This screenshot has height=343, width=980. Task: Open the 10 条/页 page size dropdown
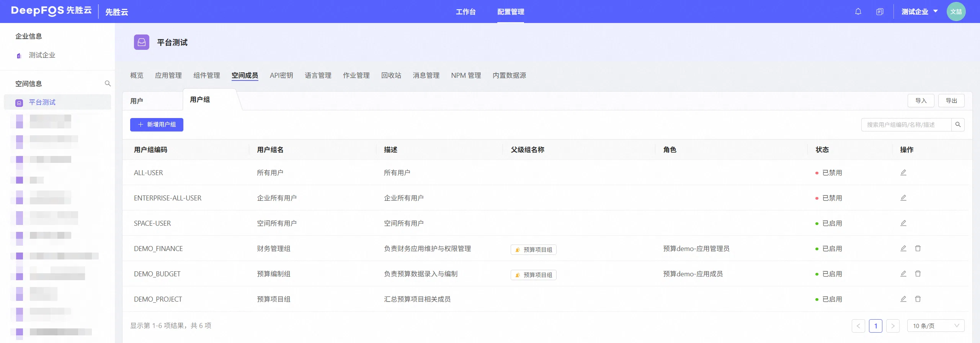click(x=936, y=326)
